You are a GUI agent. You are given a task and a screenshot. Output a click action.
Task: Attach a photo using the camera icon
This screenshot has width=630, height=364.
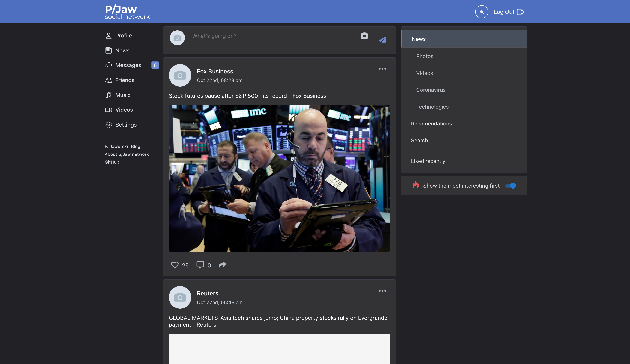364,36
